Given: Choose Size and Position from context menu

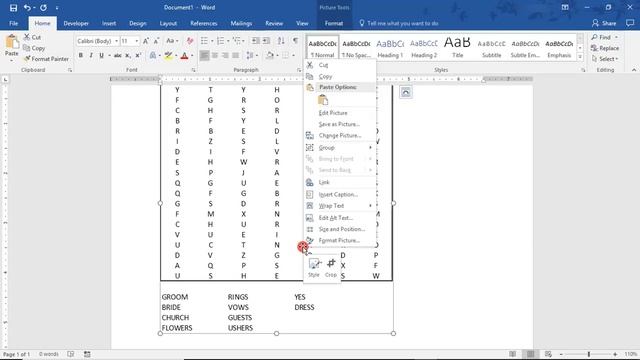Looking at the screenshot, I should pos(340,229).
